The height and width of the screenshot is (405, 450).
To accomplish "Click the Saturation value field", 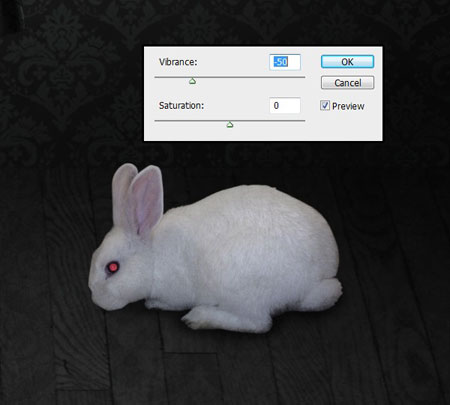I will [285, 106].
